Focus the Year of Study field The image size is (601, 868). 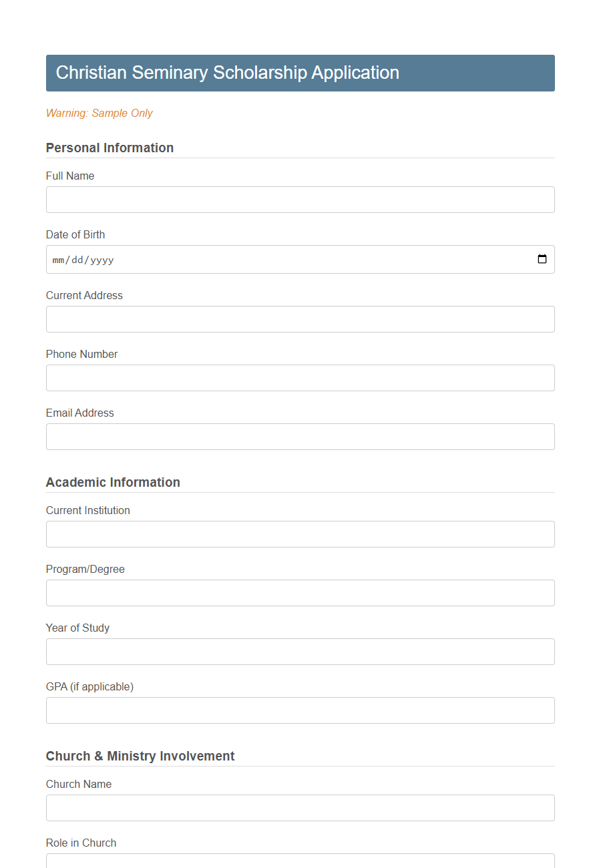click(300, 651)
